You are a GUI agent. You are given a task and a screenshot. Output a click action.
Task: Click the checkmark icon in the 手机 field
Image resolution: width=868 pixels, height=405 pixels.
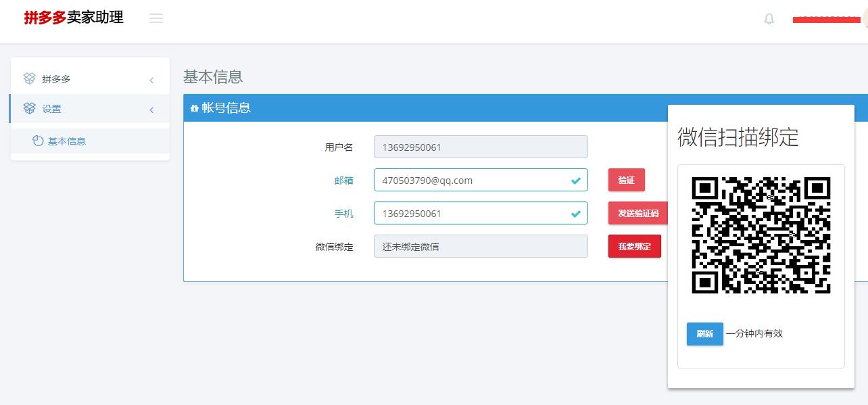click(576, 214)
